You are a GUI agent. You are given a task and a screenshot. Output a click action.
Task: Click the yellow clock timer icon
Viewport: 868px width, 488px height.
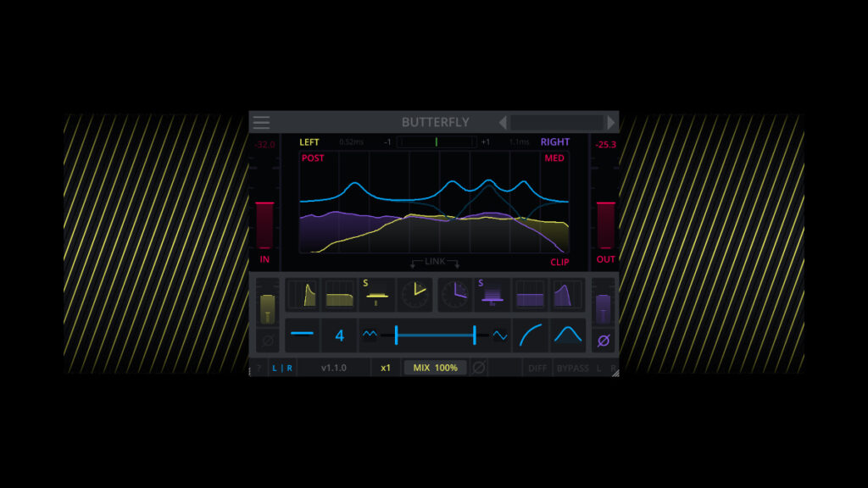point(415,295)
